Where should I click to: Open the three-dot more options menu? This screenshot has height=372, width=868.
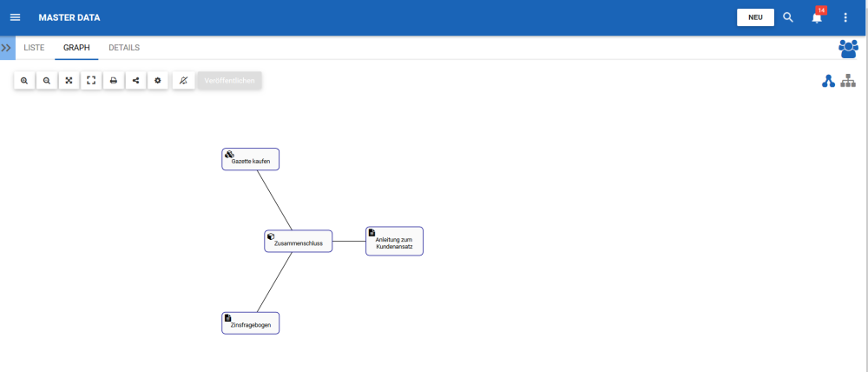point(845,17)
